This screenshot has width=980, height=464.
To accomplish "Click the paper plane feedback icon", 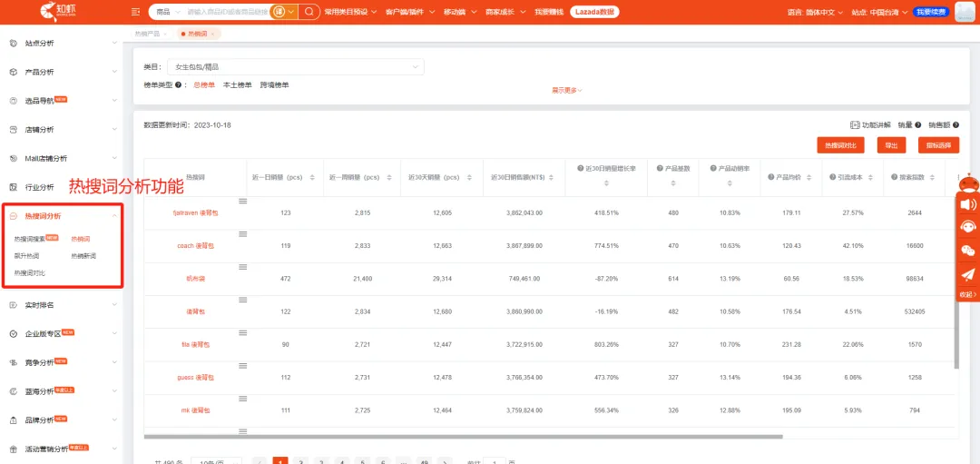I will click(967, 274).
